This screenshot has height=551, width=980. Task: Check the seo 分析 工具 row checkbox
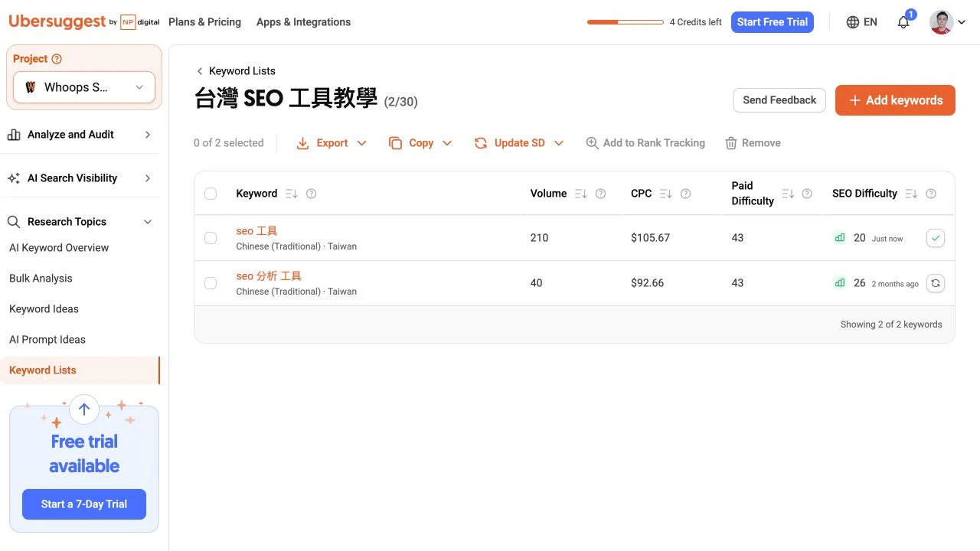(211, 283)
